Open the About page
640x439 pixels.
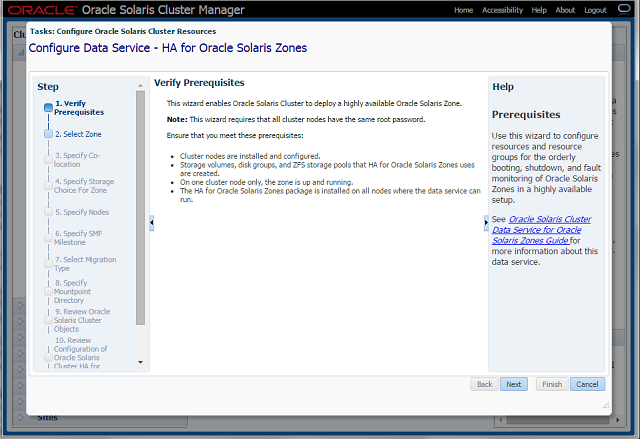point(565,10)
